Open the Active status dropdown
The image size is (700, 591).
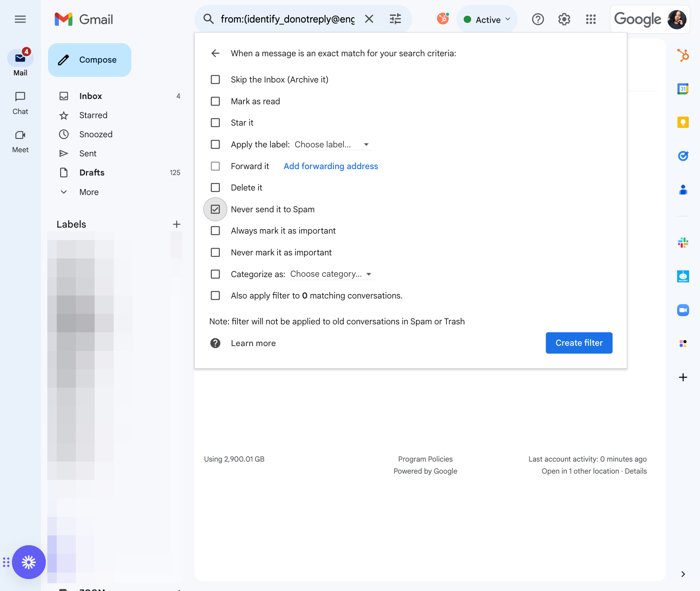pyautogui.click(x=487, y=19)
